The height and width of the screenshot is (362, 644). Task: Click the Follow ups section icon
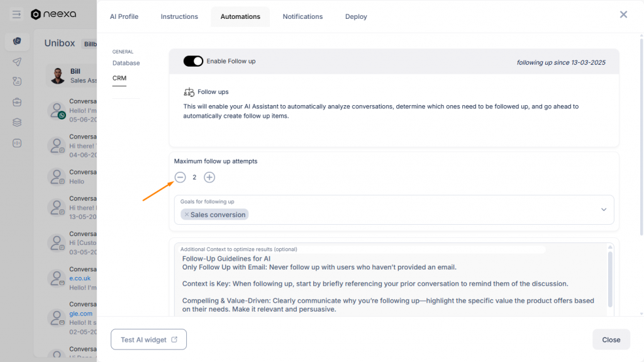(x=189, y=92)
